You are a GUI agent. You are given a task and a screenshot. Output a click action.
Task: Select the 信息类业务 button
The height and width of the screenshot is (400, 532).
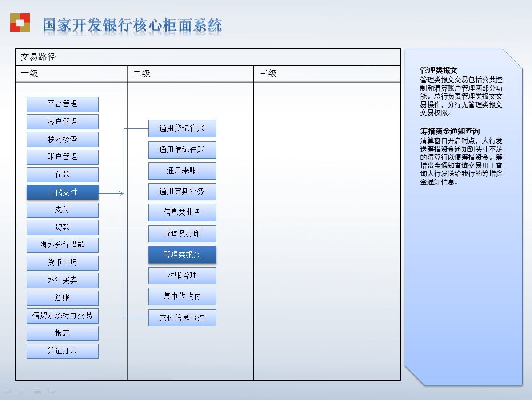[182, 213]
